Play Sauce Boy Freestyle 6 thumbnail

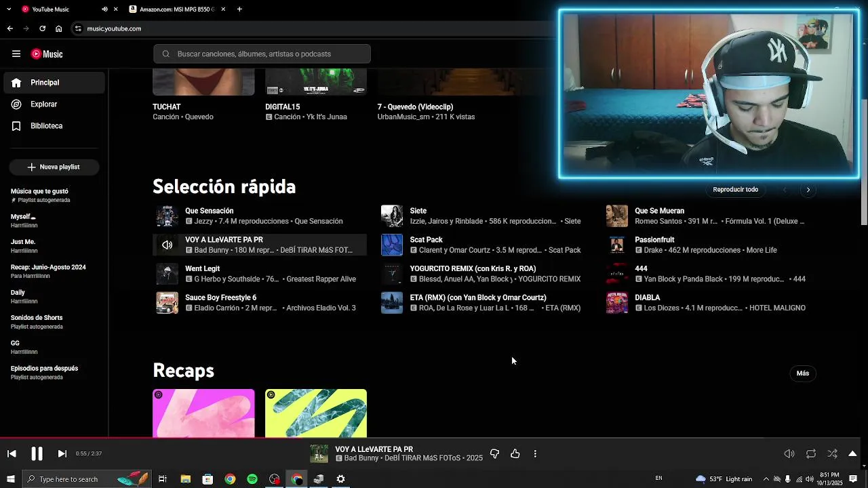point(167,303)
